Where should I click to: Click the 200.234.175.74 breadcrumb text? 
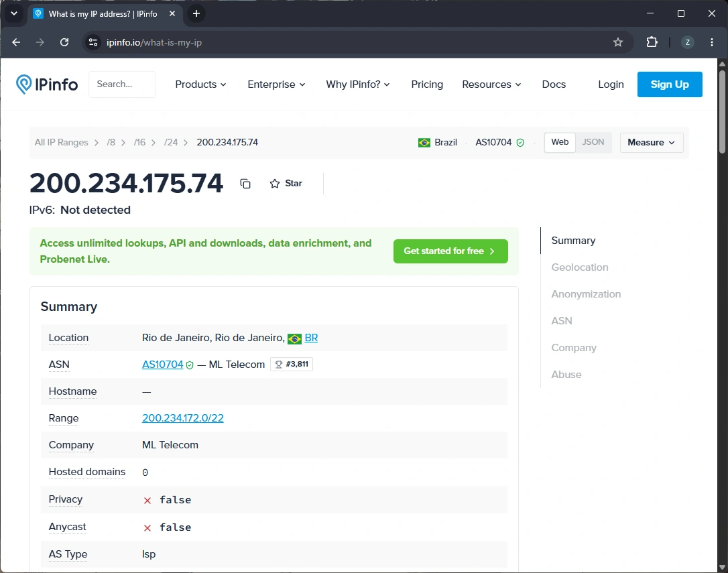coord(227,143)
